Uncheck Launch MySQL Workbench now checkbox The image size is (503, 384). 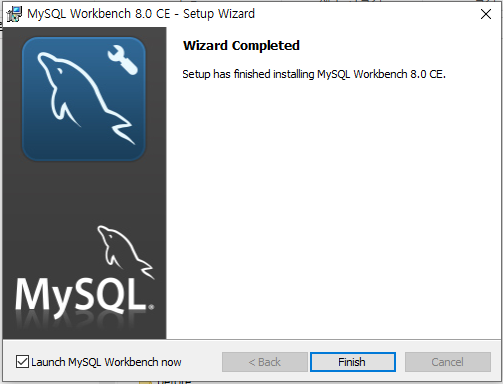point(22,362)
